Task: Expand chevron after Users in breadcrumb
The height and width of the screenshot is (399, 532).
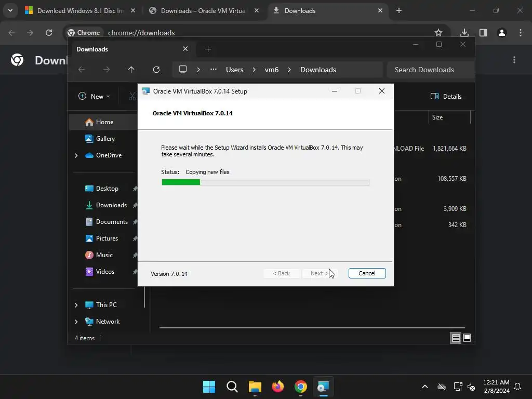Action: pos(254,70)
